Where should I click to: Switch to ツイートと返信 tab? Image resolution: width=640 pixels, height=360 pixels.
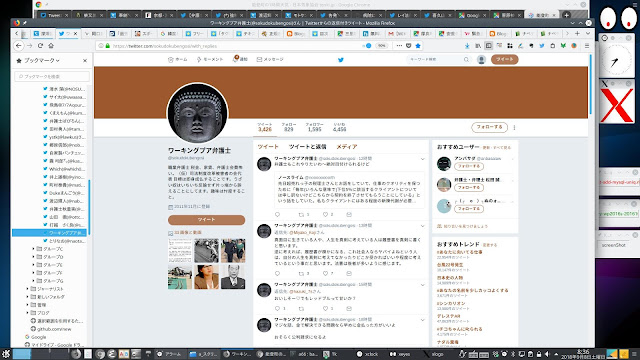pos(308,147)
